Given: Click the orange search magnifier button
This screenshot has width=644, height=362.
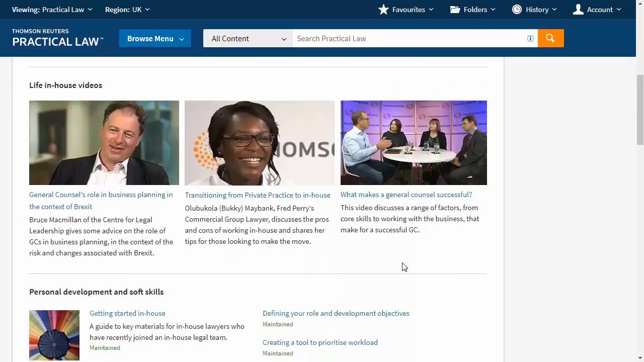Looking at the screenshot, I should coord(550,38).
